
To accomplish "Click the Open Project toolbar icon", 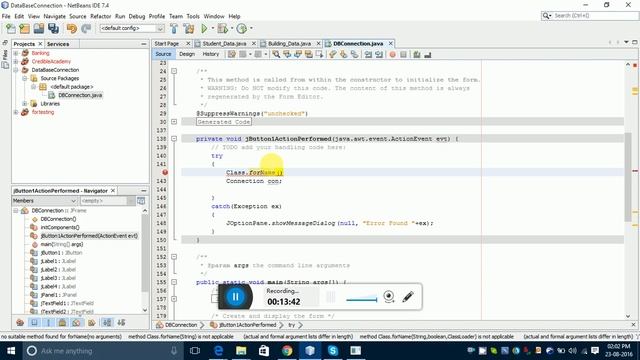I will click(39, 28).
